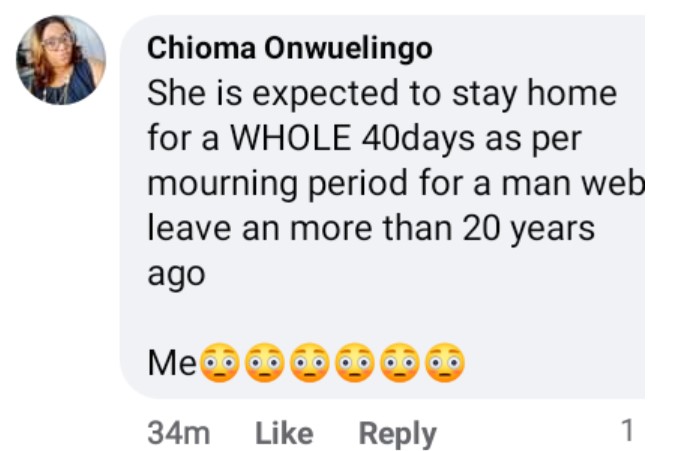The image size is (673, 451).
Task: Click the fourth flushed face emoji
Action: click(355, 361)
